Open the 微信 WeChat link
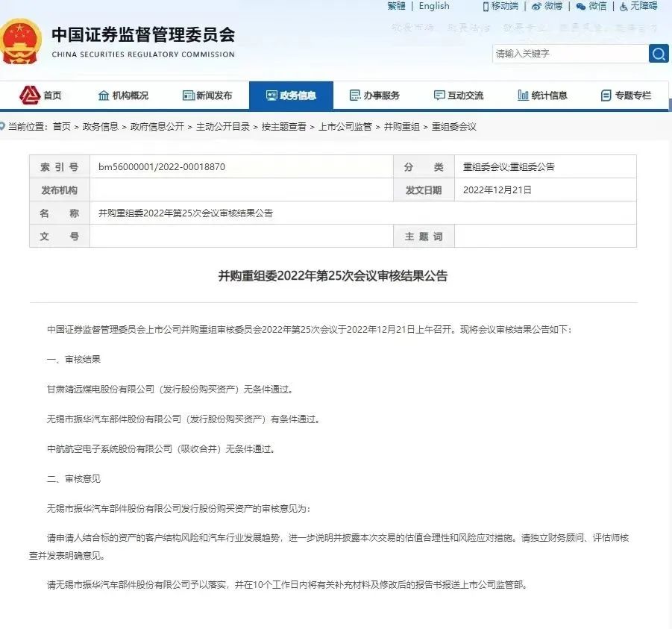This screenshot has height=629, width=672. (x=591, y=7)
